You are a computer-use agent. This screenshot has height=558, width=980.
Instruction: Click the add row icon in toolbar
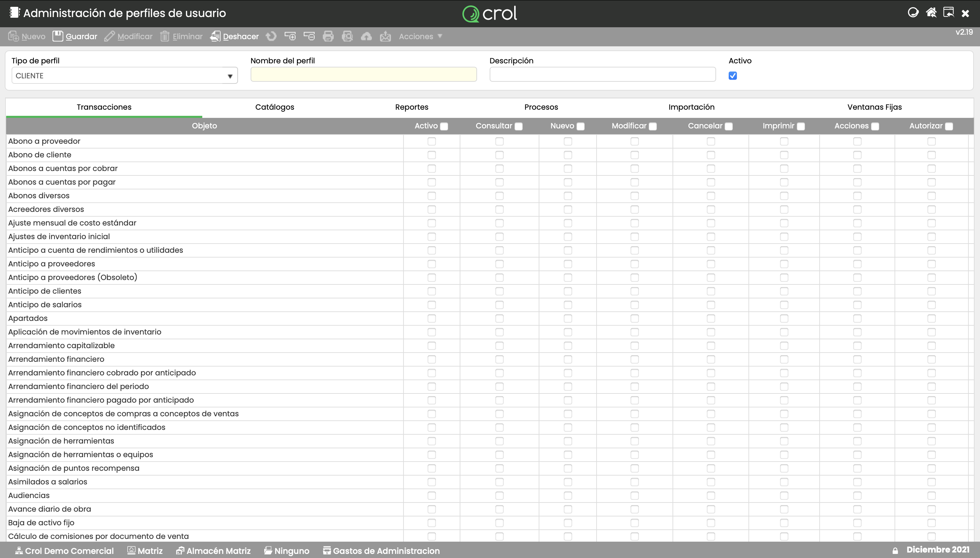pyautogui.click(x=290, y=36)
